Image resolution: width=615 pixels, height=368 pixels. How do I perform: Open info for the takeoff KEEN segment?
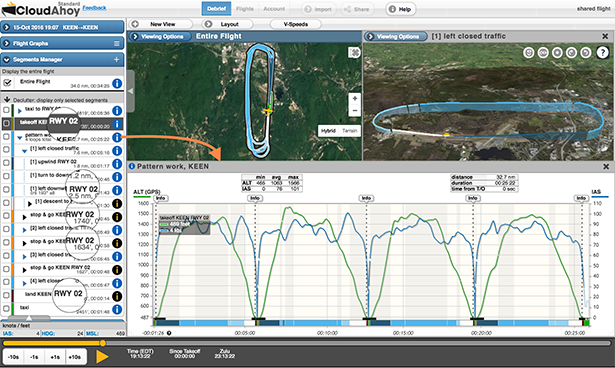117,124
